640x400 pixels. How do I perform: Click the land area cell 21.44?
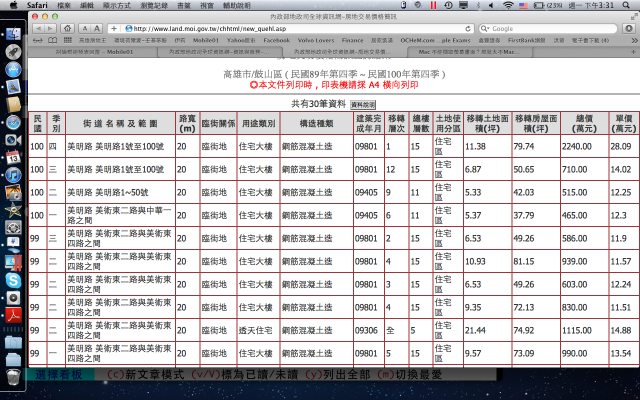click(487, 331)
